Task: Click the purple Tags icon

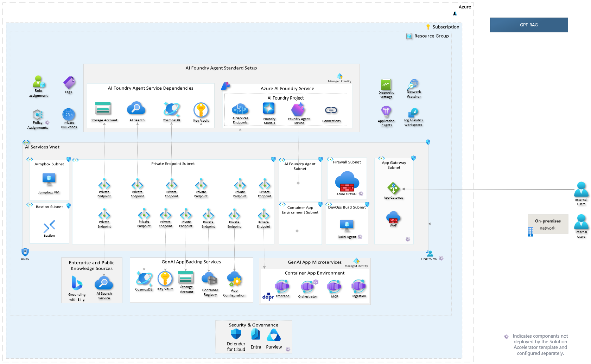Action: click(x=69, y=83)
